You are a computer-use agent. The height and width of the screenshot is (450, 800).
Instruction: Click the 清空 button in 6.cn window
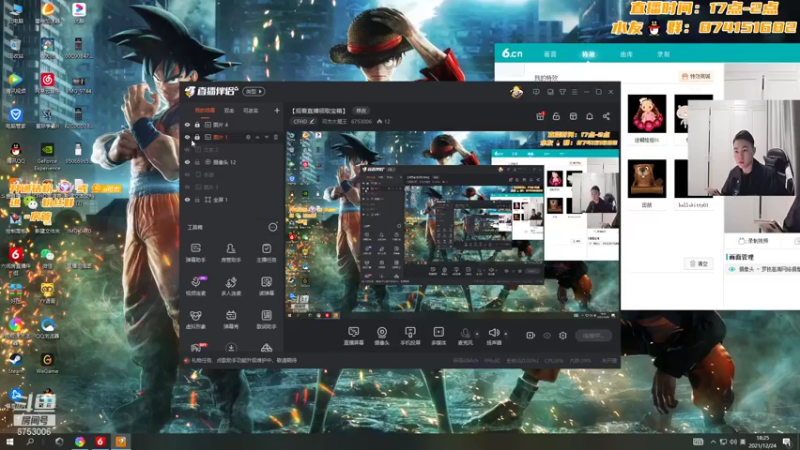[x=698, y=263]
